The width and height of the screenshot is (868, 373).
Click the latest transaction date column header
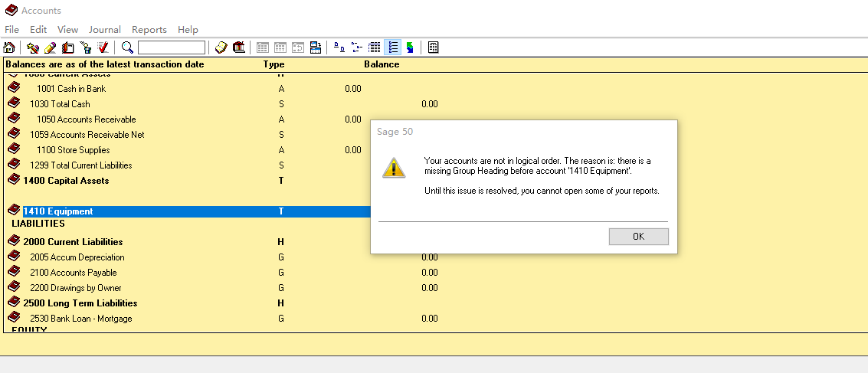point(105,64)
